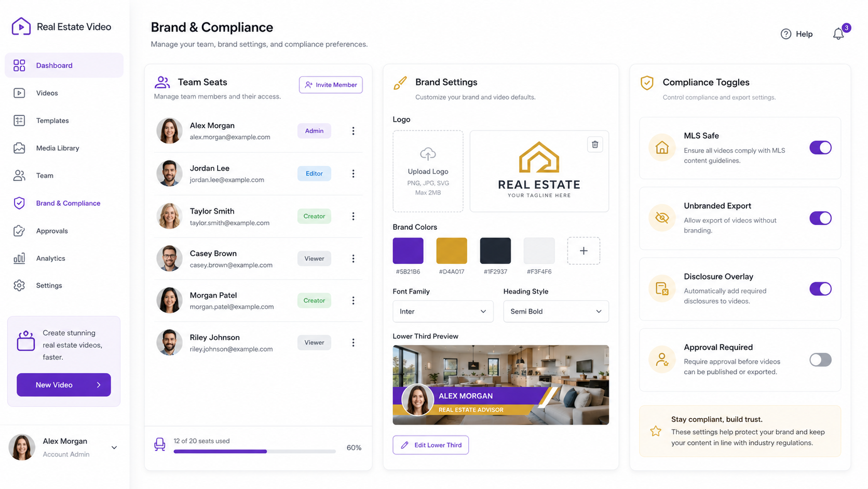Screen dimensions: 868x489
Task: Click the upload cloud icon
Action: point(428,154)
